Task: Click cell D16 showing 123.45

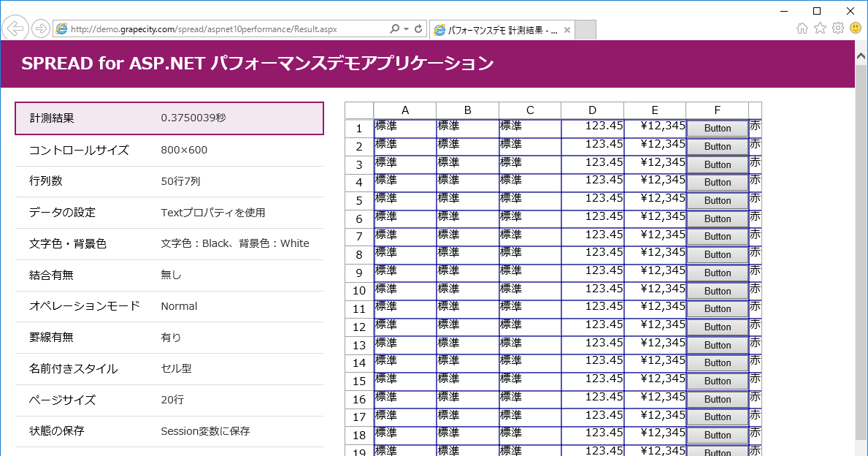Action: [593, 400]
